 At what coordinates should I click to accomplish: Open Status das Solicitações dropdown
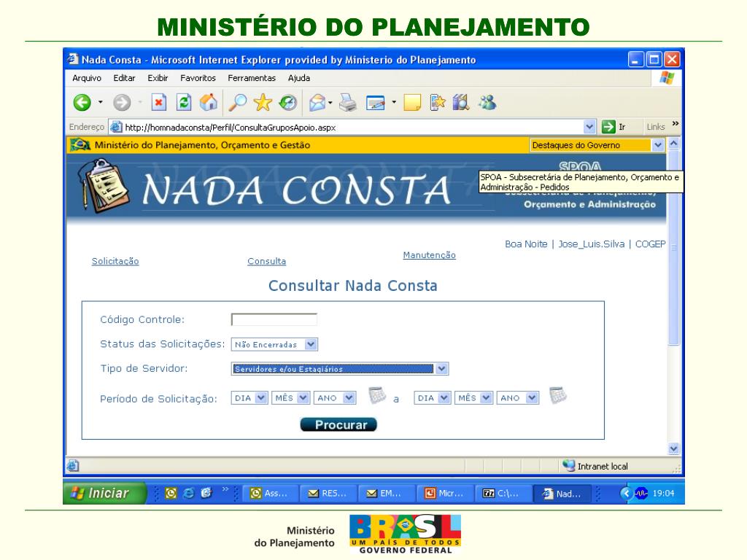click(x=311, y=344)
